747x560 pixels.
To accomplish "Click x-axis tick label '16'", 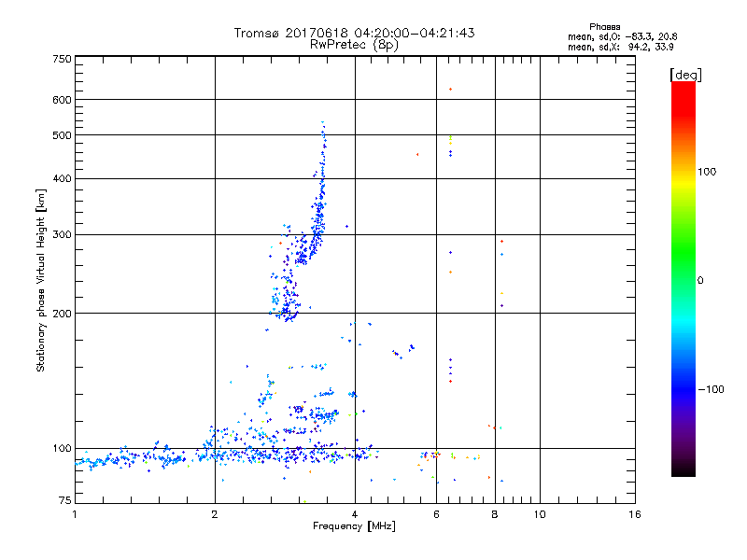I will pos(635,515).
